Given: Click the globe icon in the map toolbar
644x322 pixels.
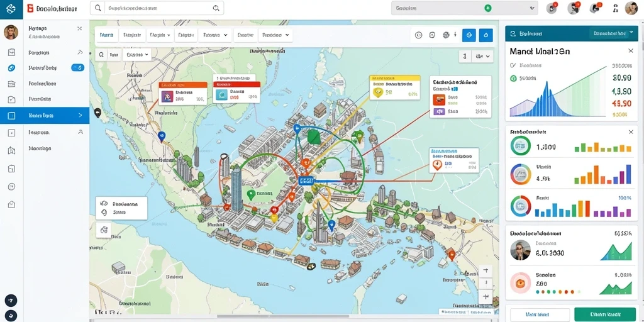Looking at the screenshot, I should coord(446,35).
